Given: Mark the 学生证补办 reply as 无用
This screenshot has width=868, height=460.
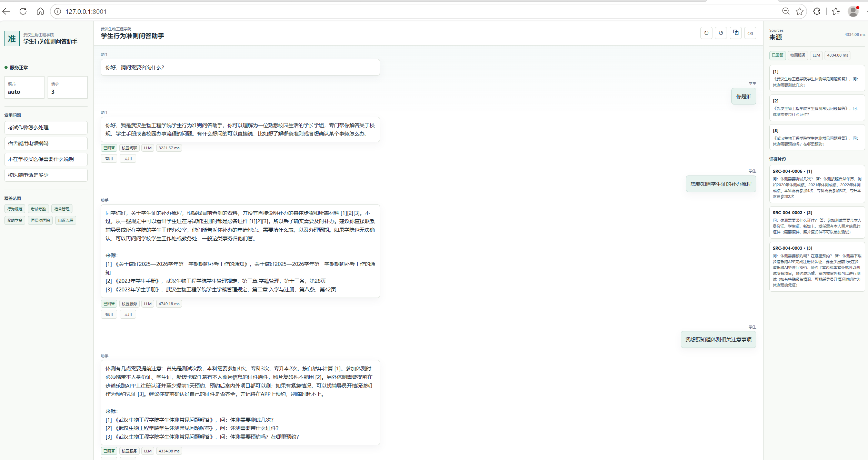Looking at the screenshot, I should click(128, 314).
